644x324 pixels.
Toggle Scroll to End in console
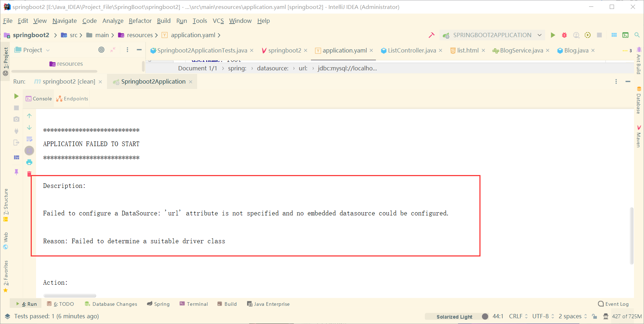(x=29, y=150)
